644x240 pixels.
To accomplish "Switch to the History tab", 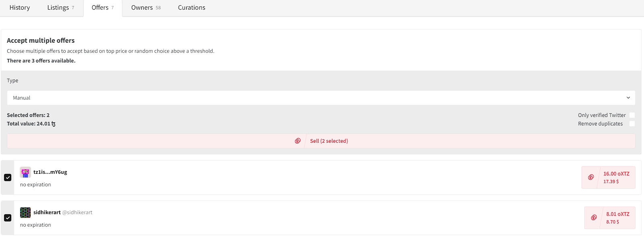I will [x=20, y=8].
